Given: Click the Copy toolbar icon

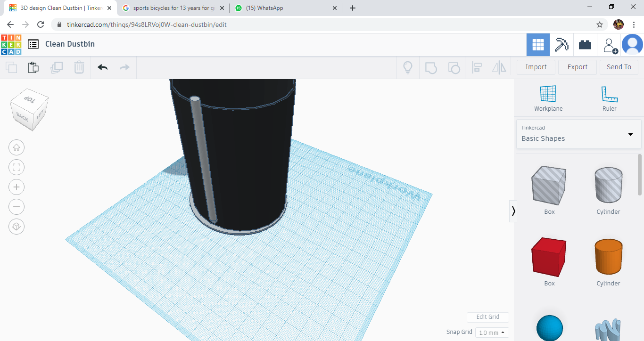Looking at the screenshot, I should 11,67.
